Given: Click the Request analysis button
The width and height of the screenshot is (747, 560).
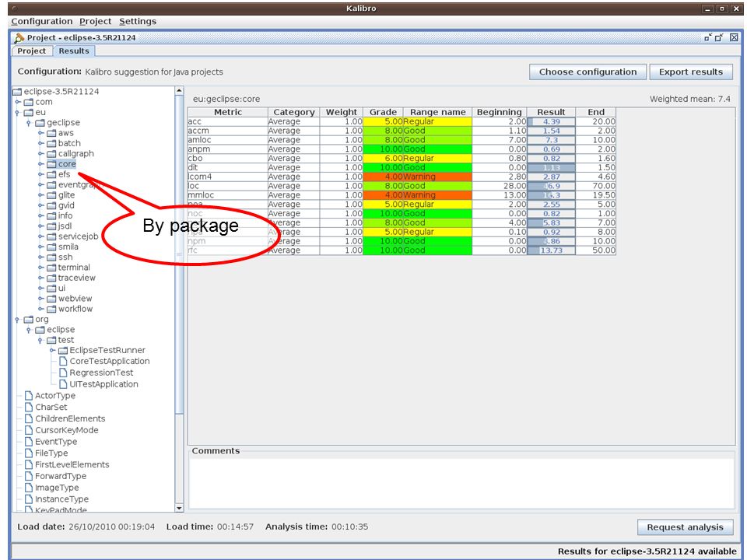Looking at the screenshot, I should (x=685, y=527).
